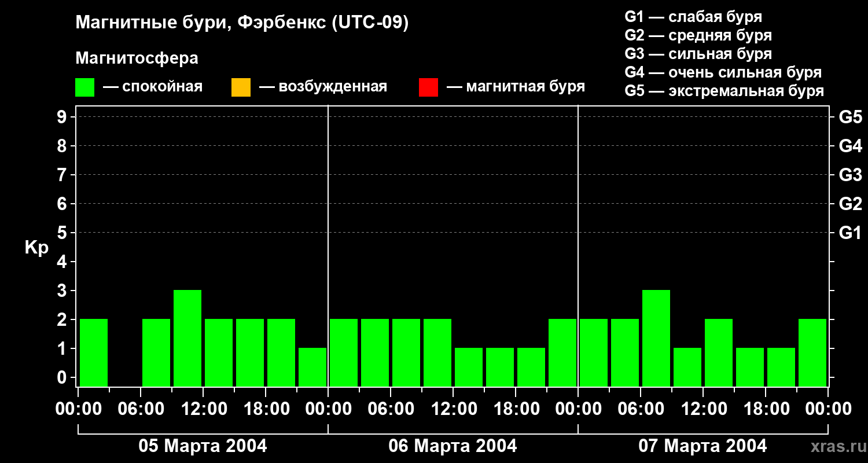Click the Kp axis value '3'
This screenshot has width=868, height=463.
pyautogui.click(x=63, y=291)
